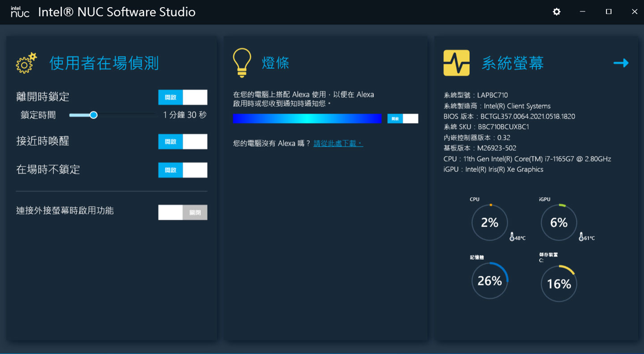
Task: Click the 鎖定時間 slider handle
Action: tap(93, 115)
